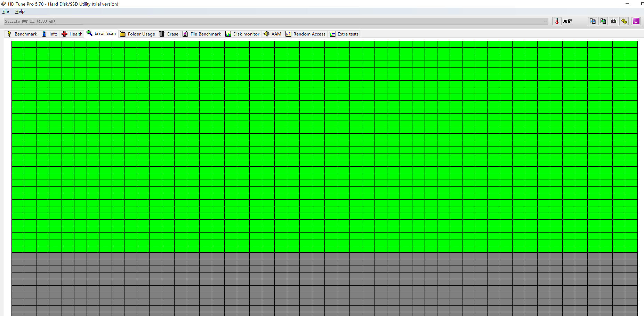Open the Extra tests tab
Screen dimensions: 644x316
[x=344, y=34]
